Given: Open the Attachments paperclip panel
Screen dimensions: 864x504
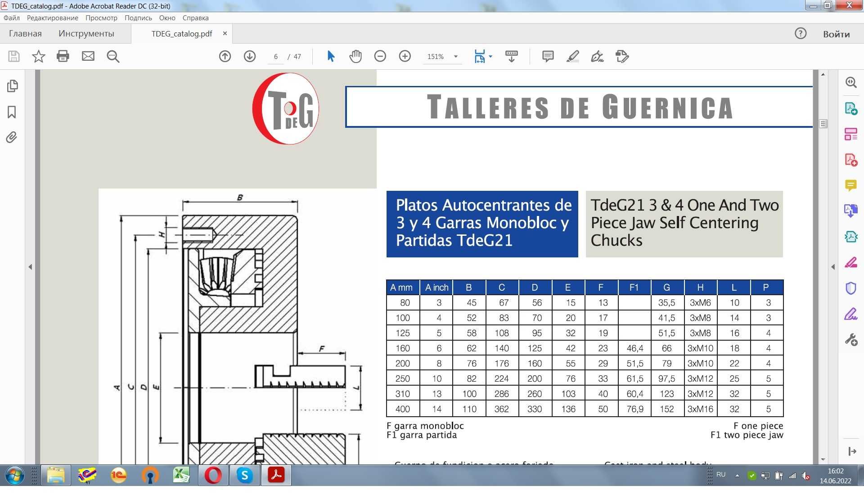Looking at the screenshot, I should pyautogui.click(x=12, y=137).
